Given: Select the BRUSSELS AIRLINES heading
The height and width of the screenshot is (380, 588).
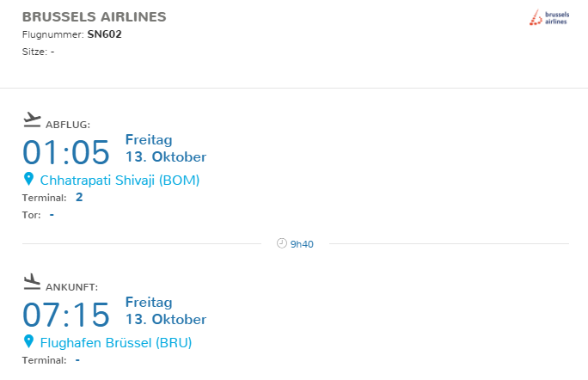Looking at the screenshot, I should [x=95, y=17].
